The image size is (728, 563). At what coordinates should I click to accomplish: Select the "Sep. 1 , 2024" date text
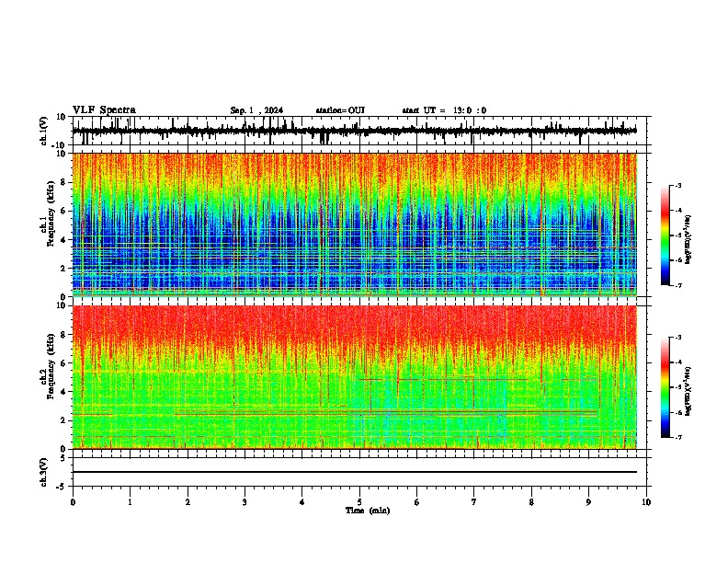256,110
